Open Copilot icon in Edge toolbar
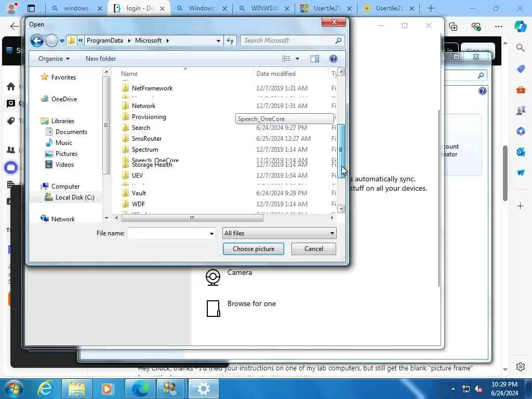 click(520, 26)
